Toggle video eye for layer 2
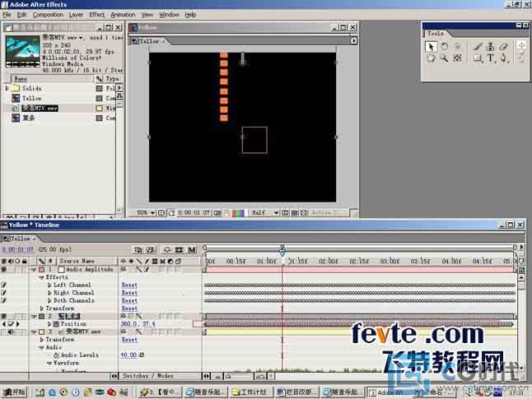Image resolution: width=532 pixels, height=399 pixels. point(4,316)
